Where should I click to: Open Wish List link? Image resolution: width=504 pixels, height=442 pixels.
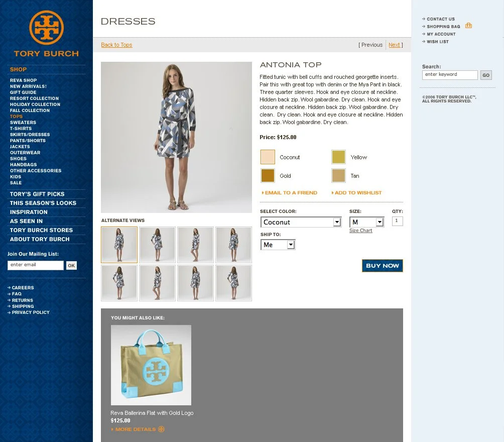point(437,42)
